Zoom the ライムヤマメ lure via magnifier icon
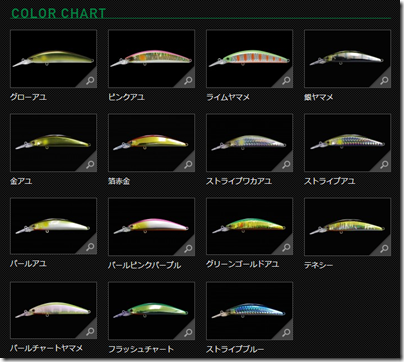The image size is (404, 362). pyautogui.click(x=286, y=81)
